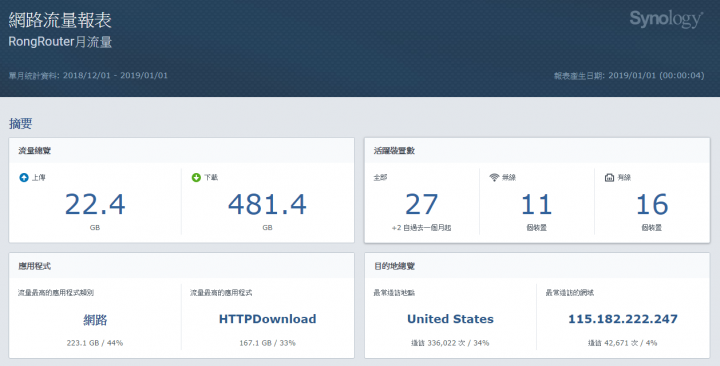The width and height of the screenshot is (720, 366).
Task: Click the 42,671 visits / 4% text
Action: pos(623,343)
